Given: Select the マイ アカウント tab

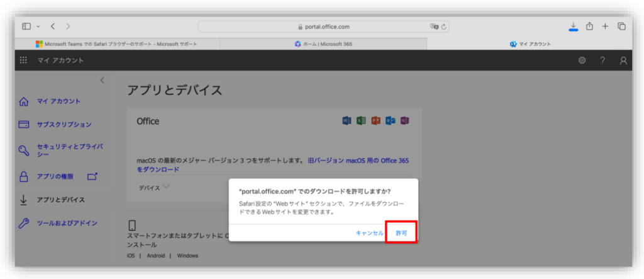Looking at the screenshot, I should (530, 44).
